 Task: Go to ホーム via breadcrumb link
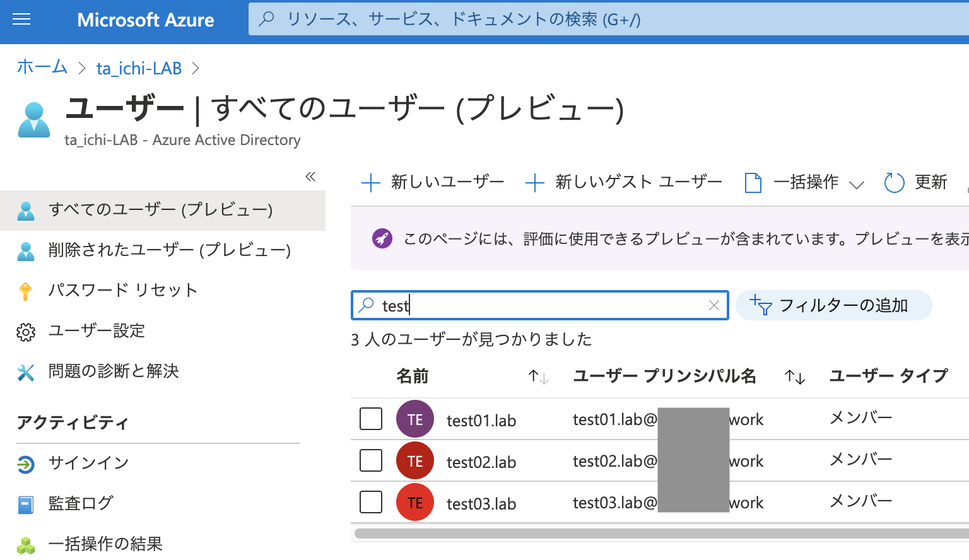42,67
